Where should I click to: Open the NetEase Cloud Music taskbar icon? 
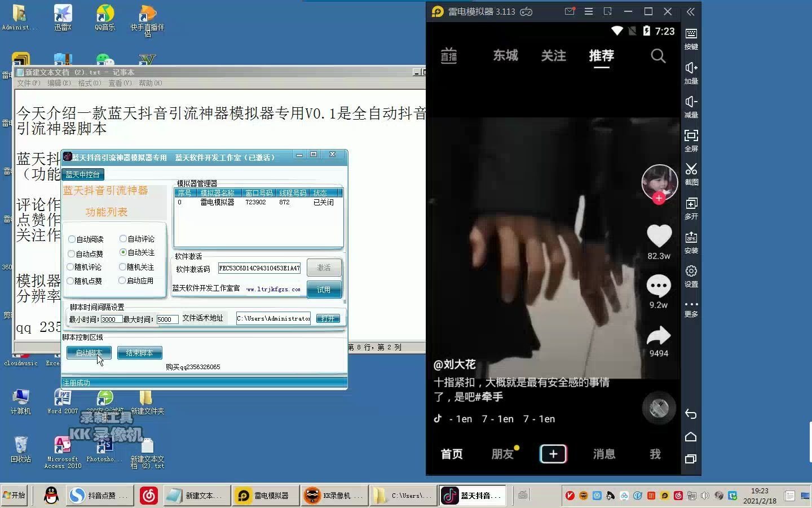pos(149,496)
